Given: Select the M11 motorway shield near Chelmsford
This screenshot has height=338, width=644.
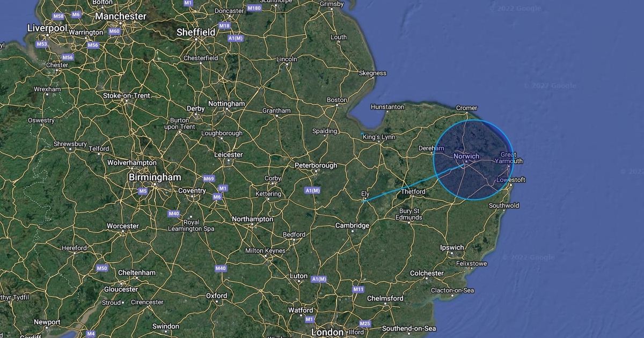Looking at the screenshot, I should tap(358, 289).
